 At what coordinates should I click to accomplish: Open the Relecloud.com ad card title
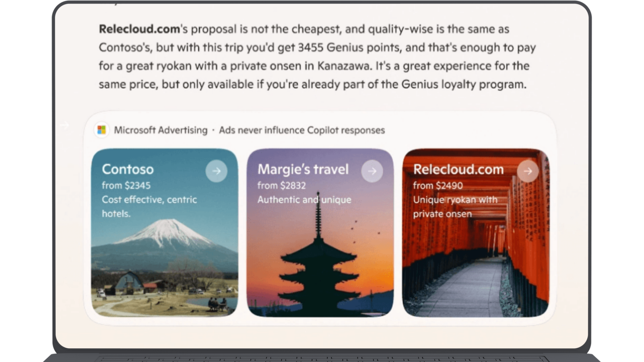pyautogui.click(x=458, y=169)
